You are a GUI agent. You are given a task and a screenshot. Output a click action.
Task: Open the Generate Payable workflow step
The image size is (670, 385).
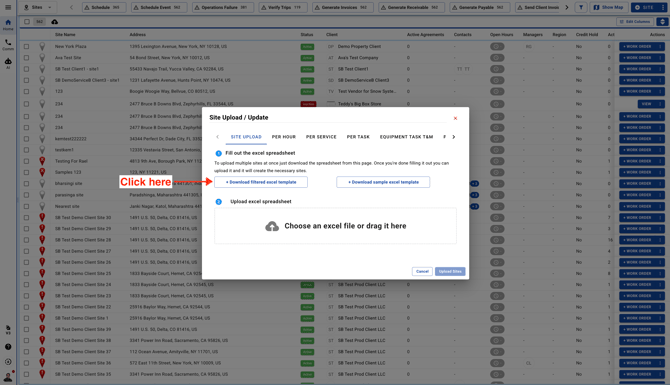(x=480, y=7)
